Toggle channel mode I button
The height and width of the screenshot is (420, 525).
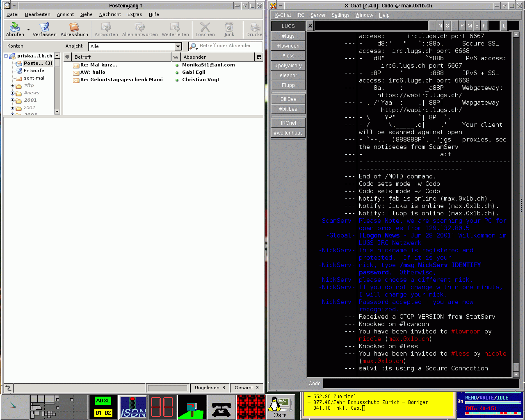pos(455,26)
